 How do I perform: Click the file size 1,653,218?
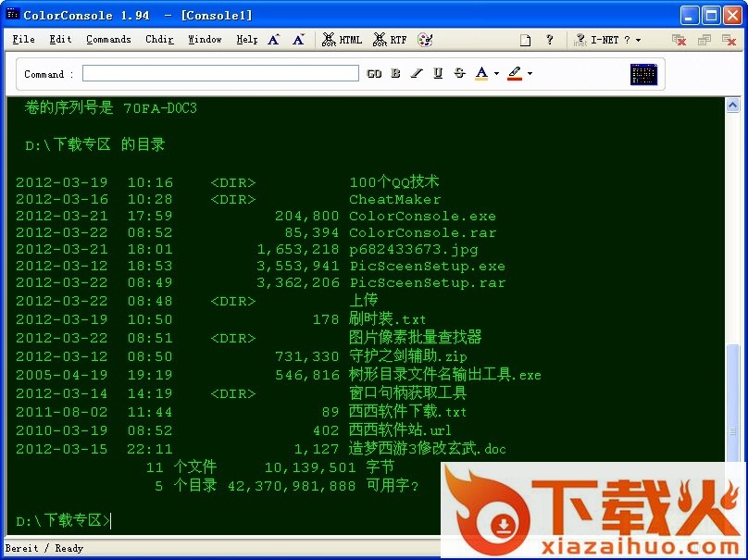point(298,250)
